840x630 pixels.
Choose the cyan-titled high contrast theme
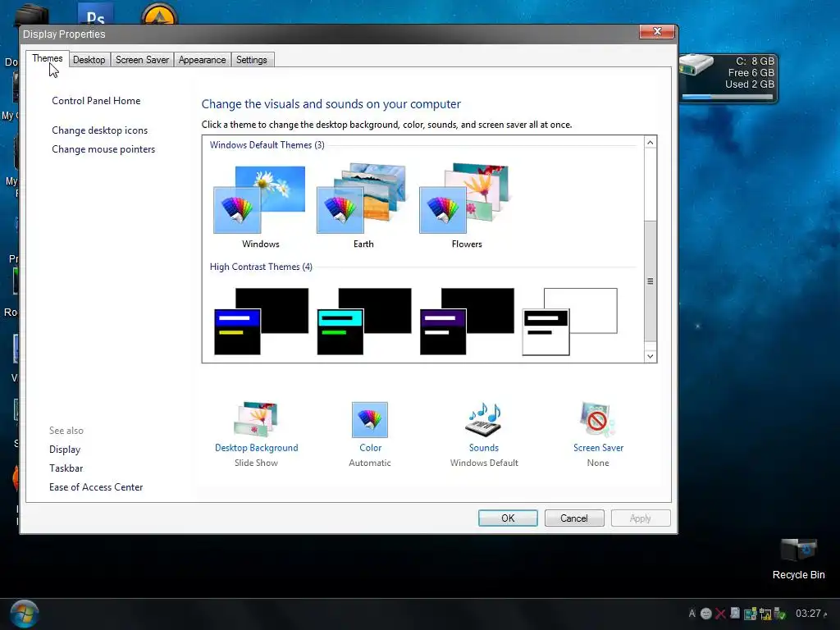(363, 322)
